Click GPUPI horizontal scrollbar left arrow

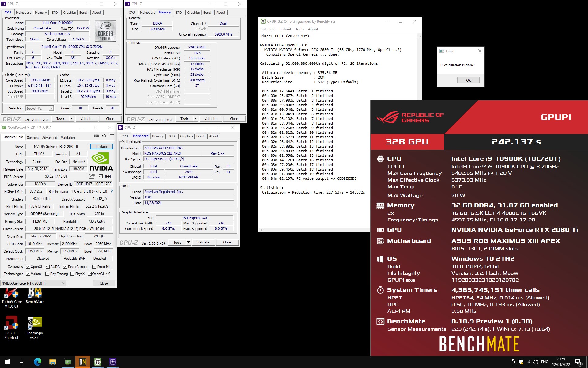coord(261,230)
